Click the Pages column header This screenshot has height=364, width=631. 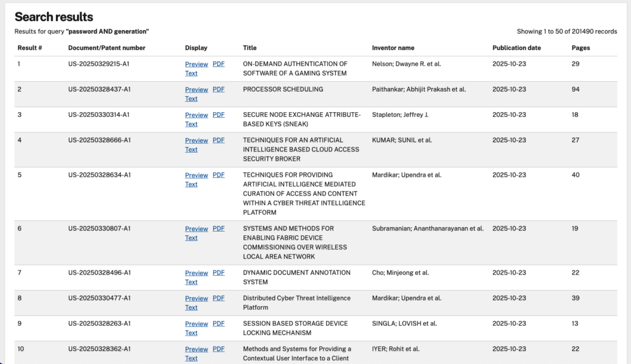[x=580, y=48]
